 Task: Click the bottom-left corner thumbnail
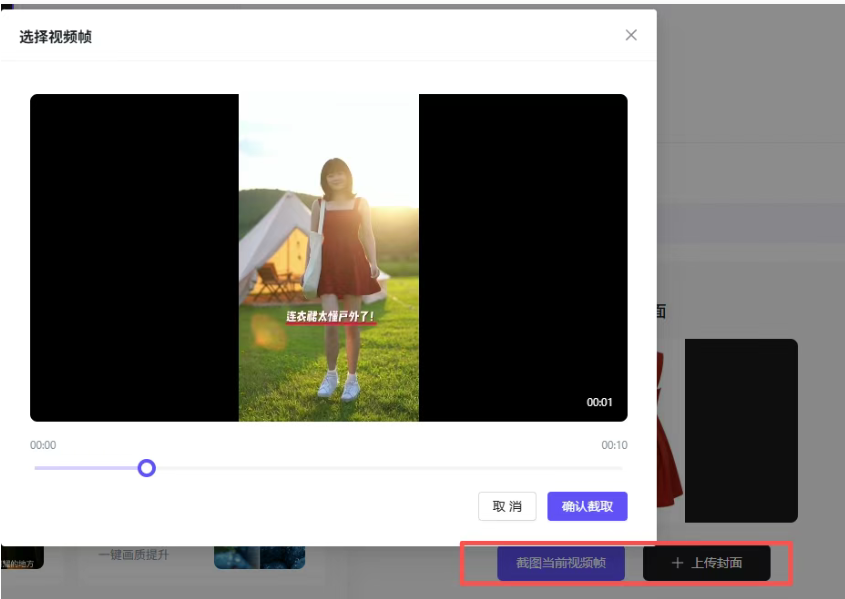[x=21, y=557]
